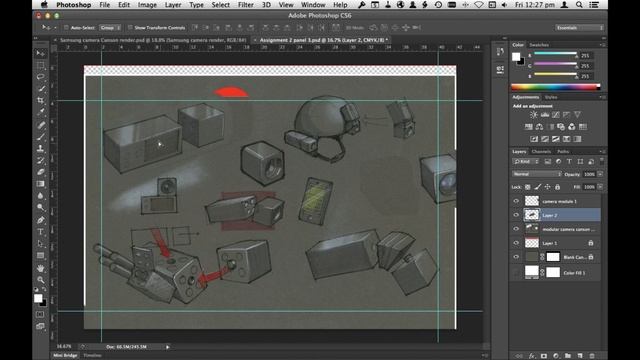Add a layer mask

point(544,356)
